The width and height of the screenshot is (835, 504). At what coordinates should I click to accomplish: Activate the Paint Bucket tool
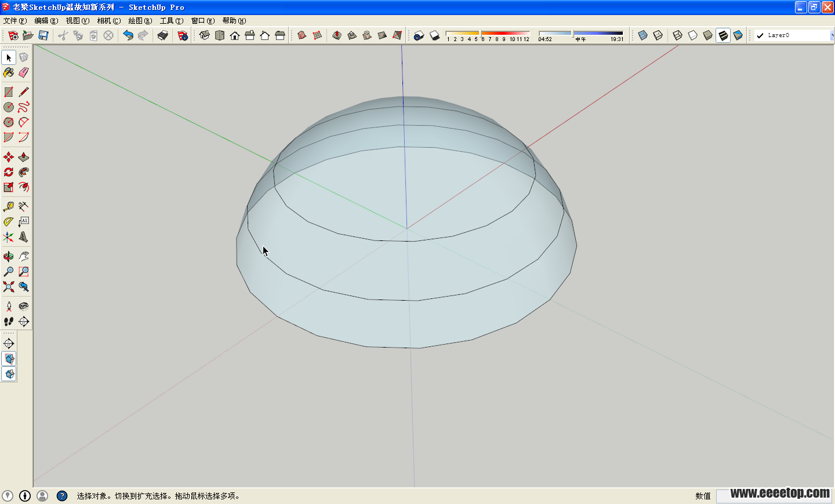[9, 72]
